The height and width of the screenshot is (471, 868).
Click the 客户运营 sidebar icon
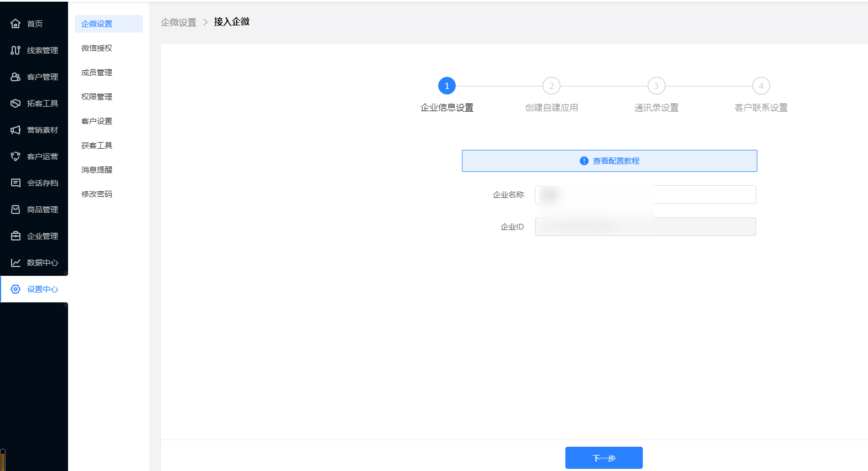pyautogui.click(x=15, y=156)
